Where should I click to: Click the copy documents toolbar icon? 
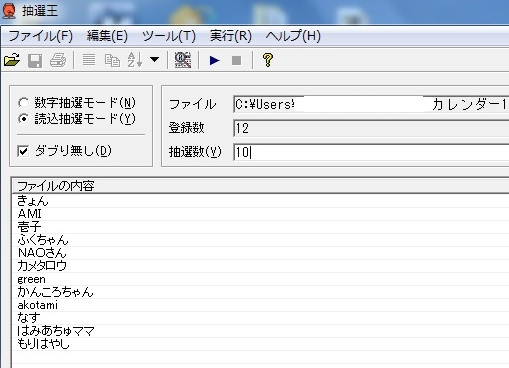pyautogui.click(x=112, y=60)
